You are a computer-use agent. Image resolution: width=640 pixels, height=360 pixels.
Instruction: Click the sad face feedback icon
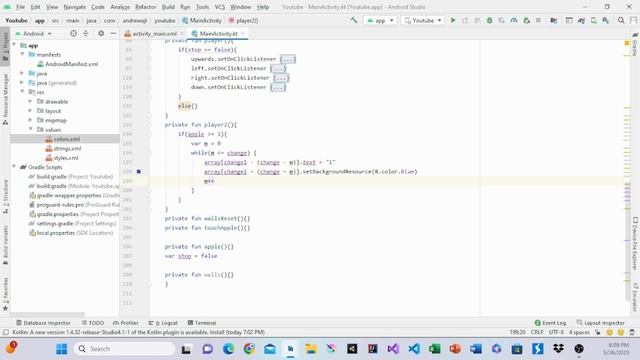click(621, 332)
